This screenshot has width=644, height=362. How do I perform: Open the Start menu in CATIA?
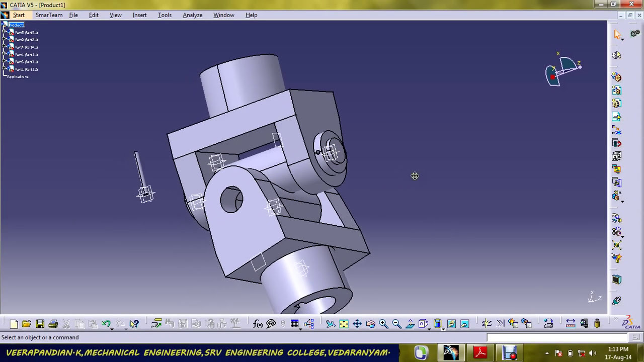pos(19,15)
